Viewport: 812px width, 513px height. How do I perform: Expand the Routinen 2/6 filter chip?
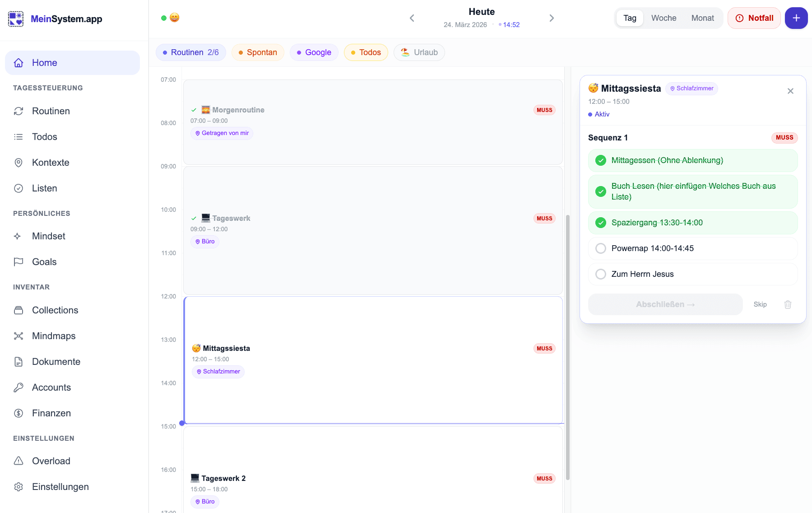pos(190,52)
